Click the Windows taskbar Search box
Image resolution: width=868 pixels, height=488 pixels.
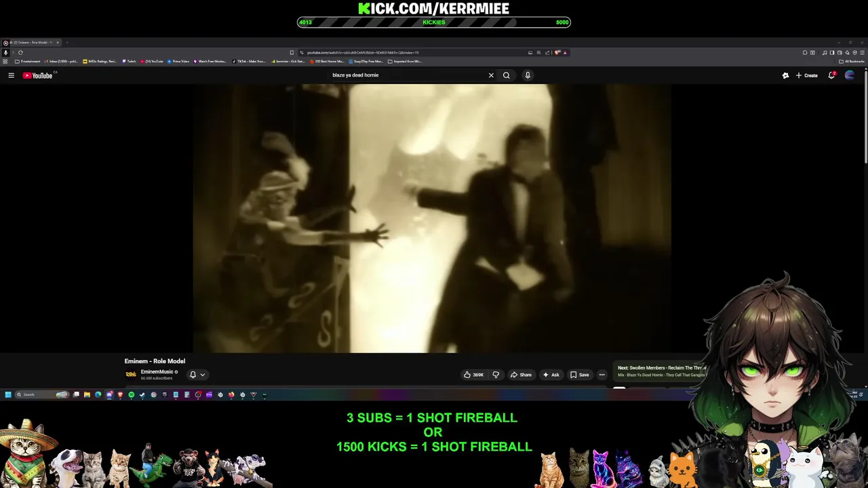tap(42, 394)
